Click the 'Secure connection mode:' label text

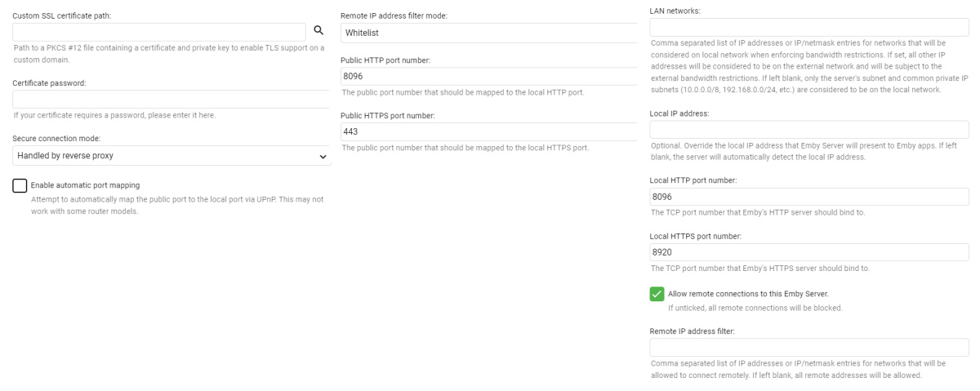point(56,139)
